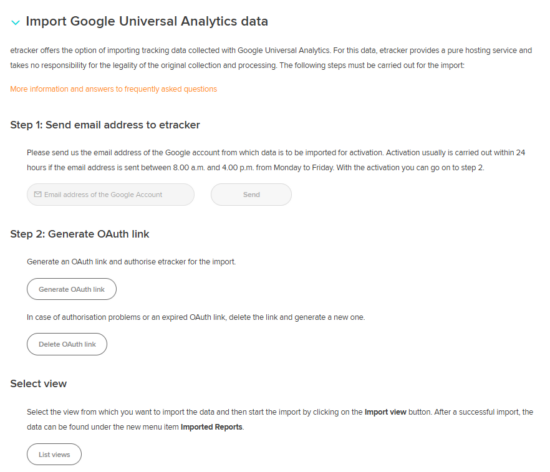Focus the Google Account email address field

coord(110,194)
